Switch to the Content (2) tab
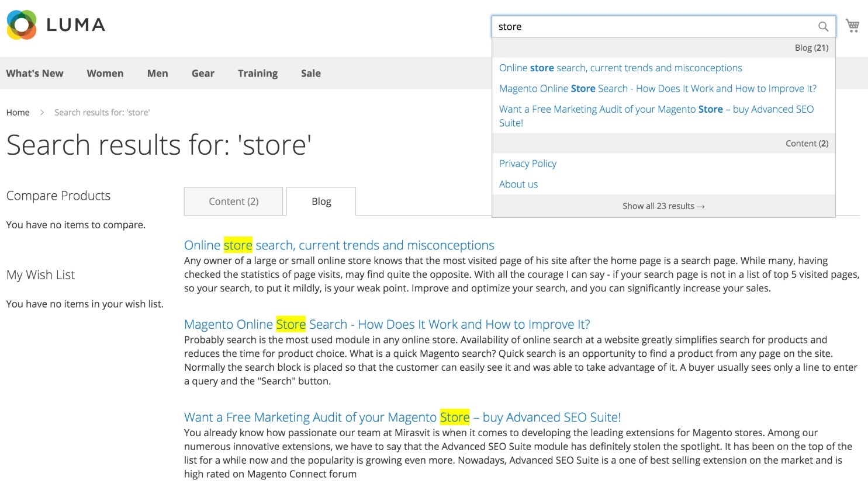This screenshot has width=868, height=494. click(233, 201)
